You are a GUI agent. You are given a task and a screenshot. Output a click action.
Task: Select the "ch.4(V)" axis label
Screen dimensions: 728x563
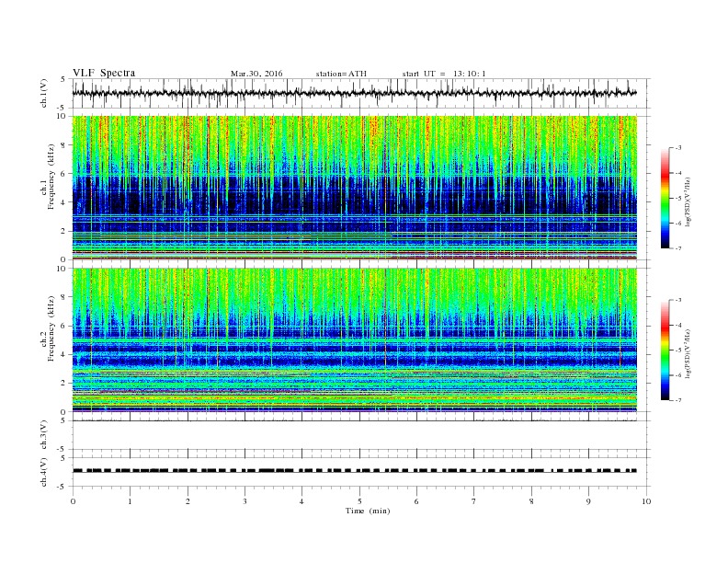pyautogui.click(x=44, y=472)
